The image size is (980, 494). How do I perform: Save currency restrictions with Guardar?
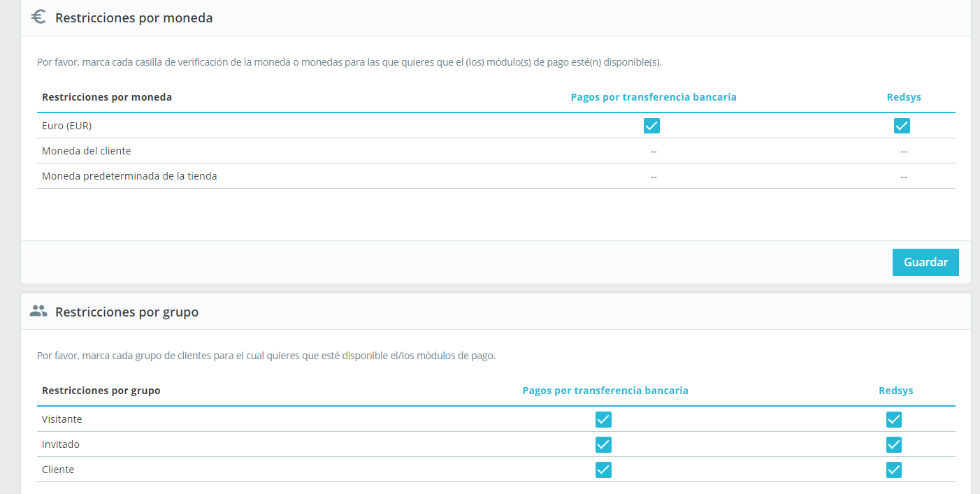point(925,262)
